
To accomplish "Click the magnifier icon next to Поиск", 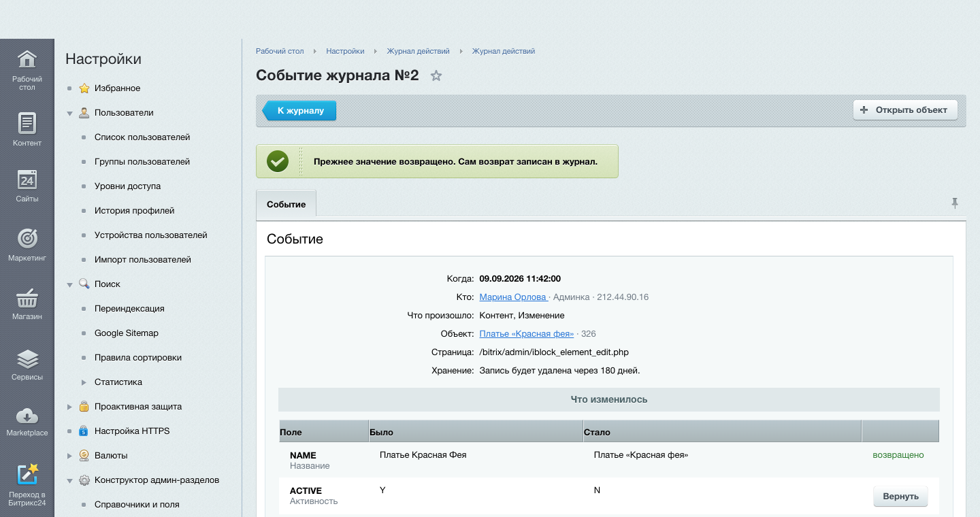I will (x=84, y=284).
